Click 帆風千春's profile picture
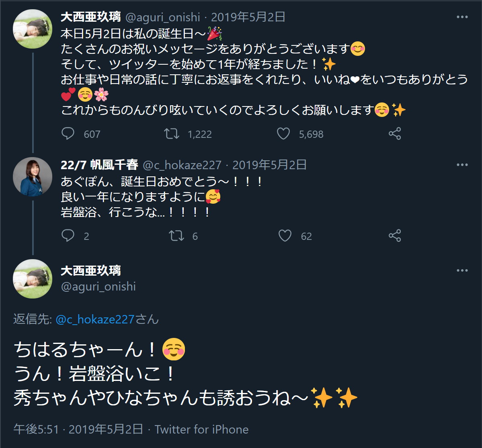The height and width of the screenshot is (448, 482). coord(33,176)
